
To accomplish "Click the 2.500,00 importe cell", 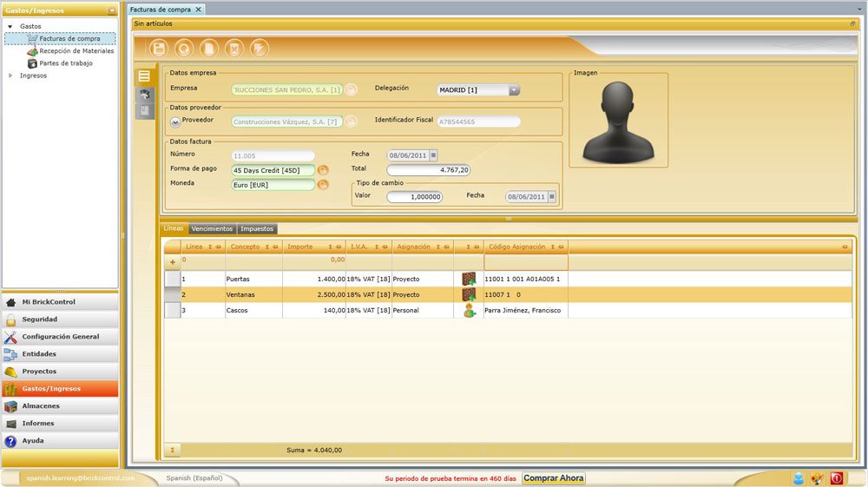I will (x=314, y=294).
